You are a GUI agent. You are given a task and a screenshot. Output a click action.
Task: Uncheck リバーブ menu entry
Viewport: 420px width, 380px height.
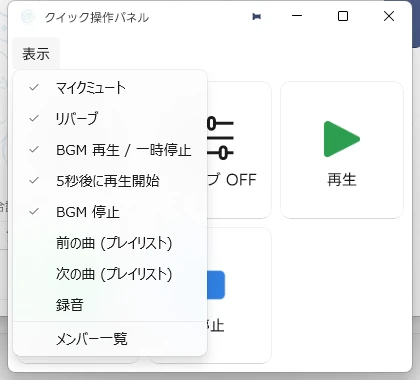pos(110,119)
